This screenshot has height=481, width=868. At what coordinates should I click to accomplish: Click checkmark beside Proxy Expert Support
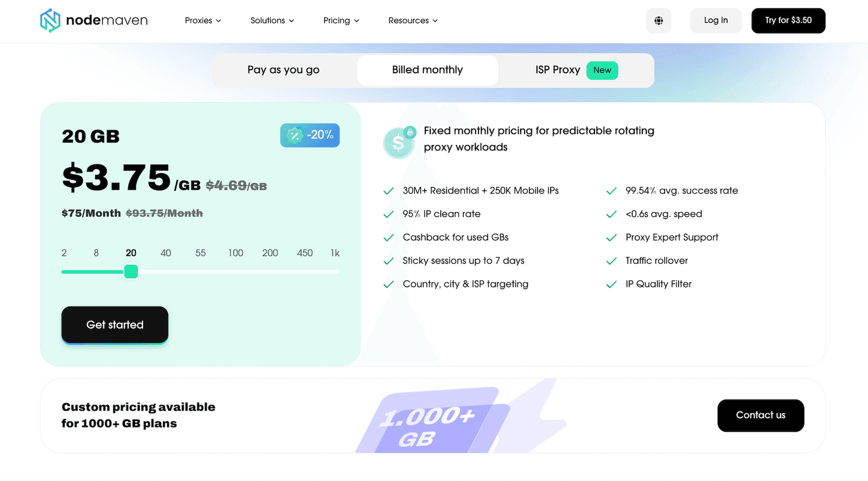(x=611, y=238)
